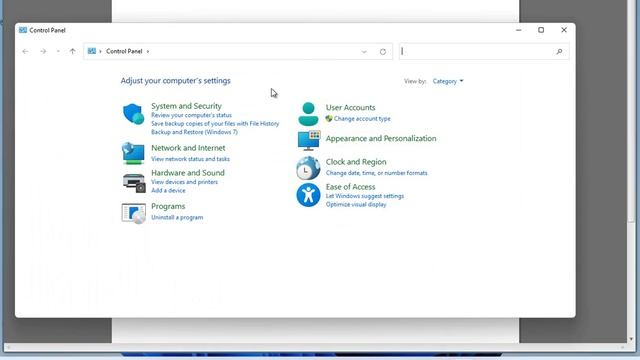Click the Programs heading link
This screenshot has height=360, width=640.
168,206
